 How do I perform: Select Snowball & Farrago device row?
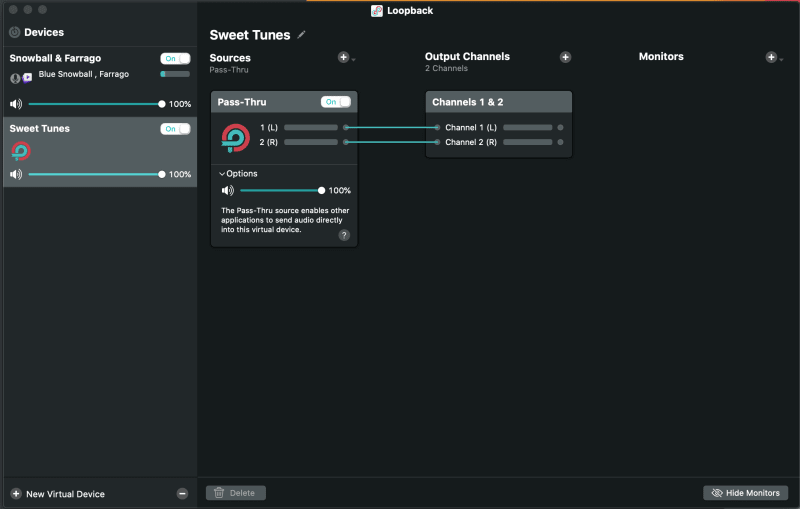tap(100, 82)
